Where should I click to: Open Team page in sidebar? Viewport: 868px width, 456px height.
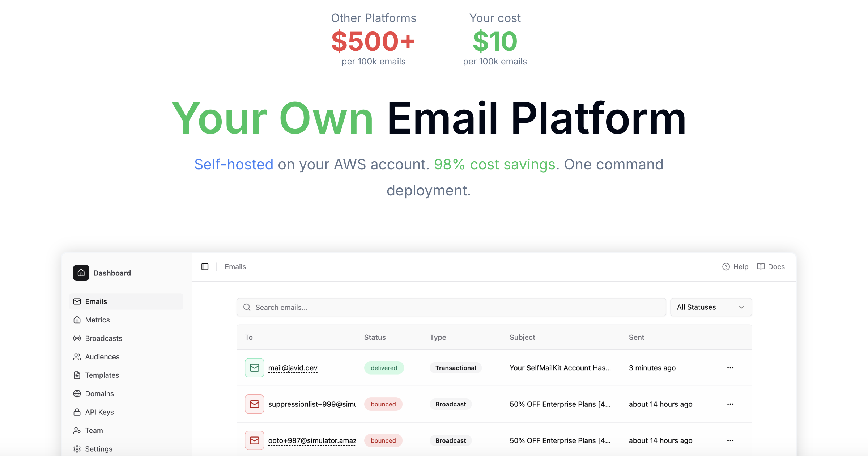point(126,431)
